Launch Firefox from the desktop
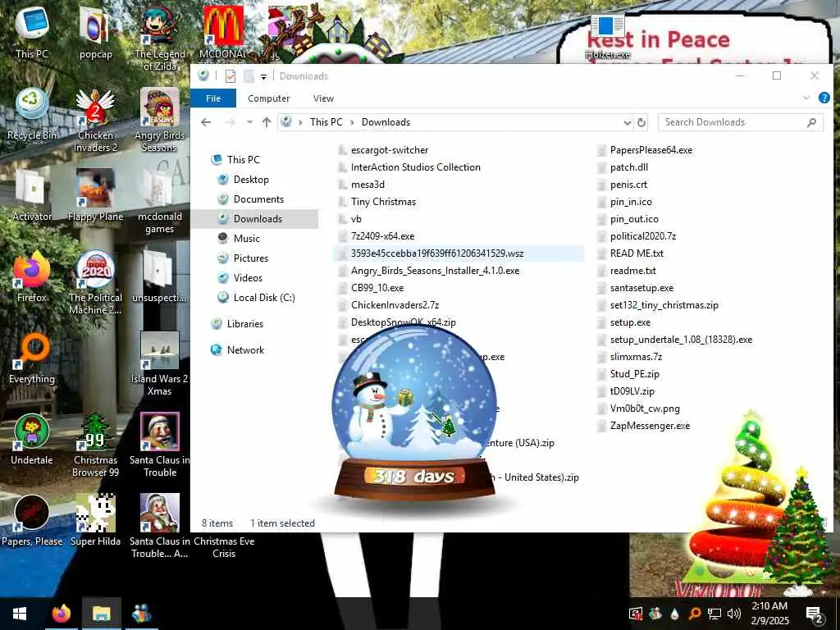840x630 pixels. click(x=32, y=277)
